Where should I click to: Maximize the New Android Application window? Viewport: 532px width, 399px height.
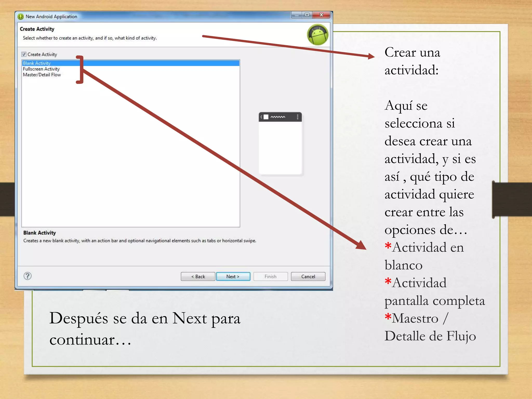[307, 15]
